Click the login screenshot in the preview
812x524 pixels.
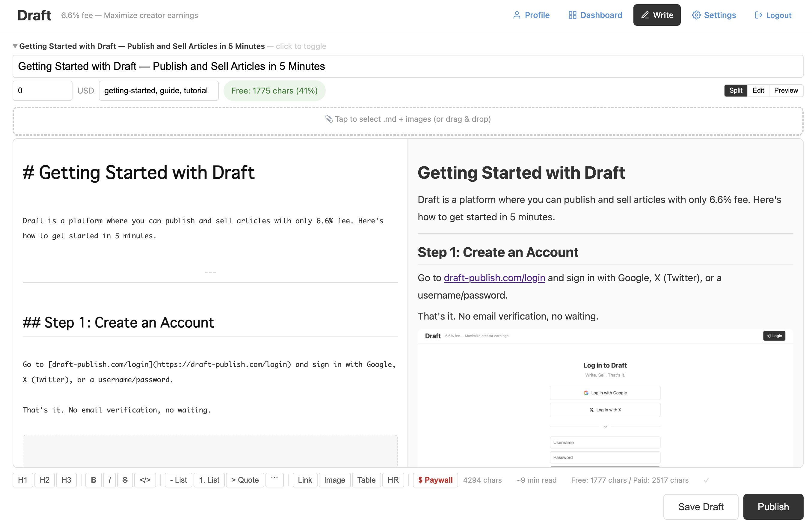pyautogui.click(x=605, y=398)
